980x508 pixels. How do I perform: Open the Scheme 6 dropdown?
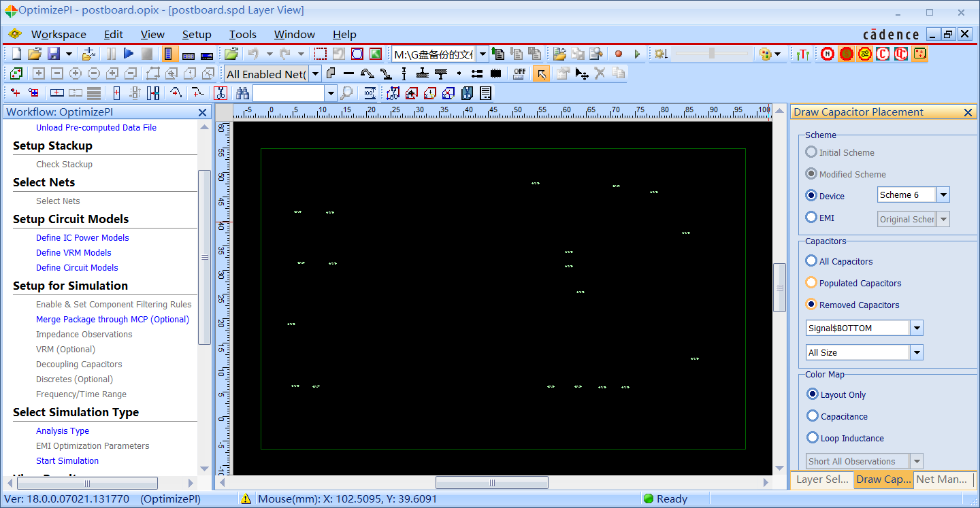[943, 195]
